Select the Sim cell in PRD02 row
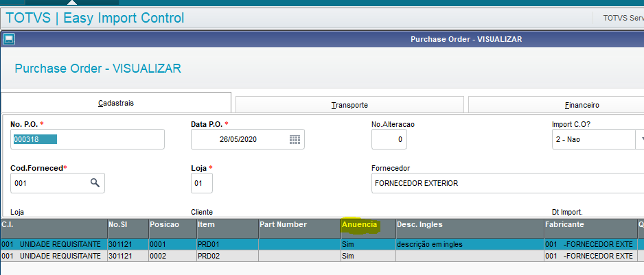The image size is (644, 275). 368,256
